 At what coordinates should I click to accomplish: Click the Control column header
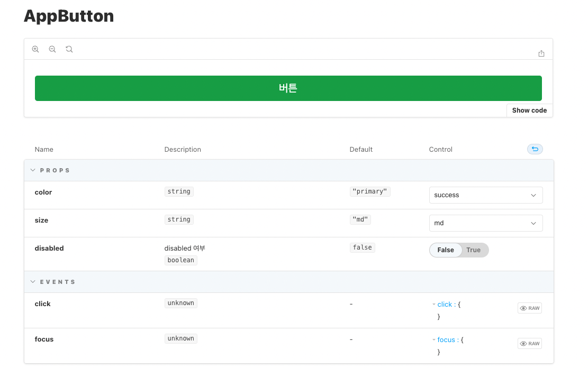point(441,149)
